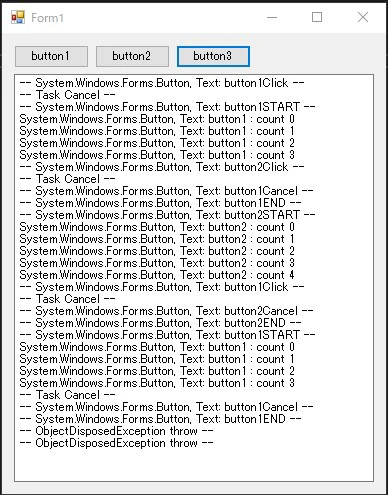Click the focused button3 button

213,56
